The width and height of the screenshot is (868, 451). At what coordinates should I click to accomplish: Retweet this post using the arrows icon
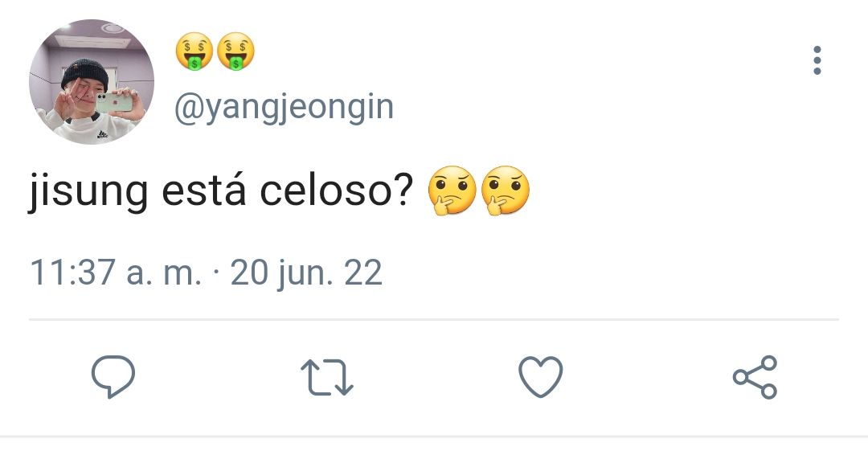click(326, 378)
